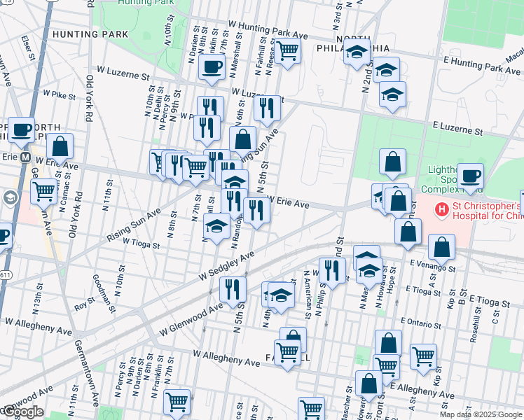The image size is (524, 420).
Task: Click the W Sedgley Ave street label
Action: click(x=226, y=266)
